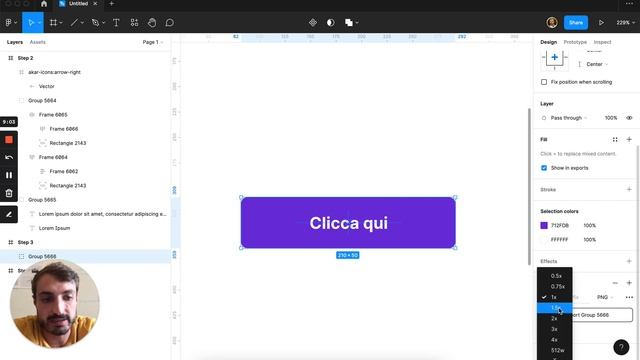Delete the recording with trash icon
Screen dimensions: 640x360
[9, 193]
